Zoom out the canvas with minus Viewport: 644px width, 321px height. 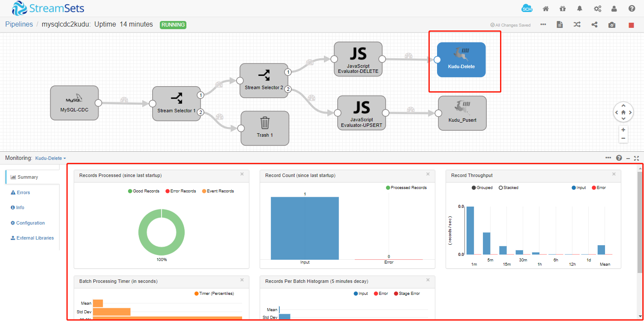pos(623,138)
